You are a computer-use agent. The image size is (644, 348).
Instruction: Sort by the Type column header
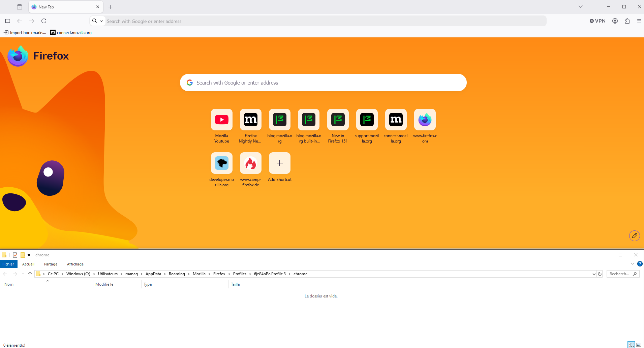pyautogui.click(x=185, y=284)
